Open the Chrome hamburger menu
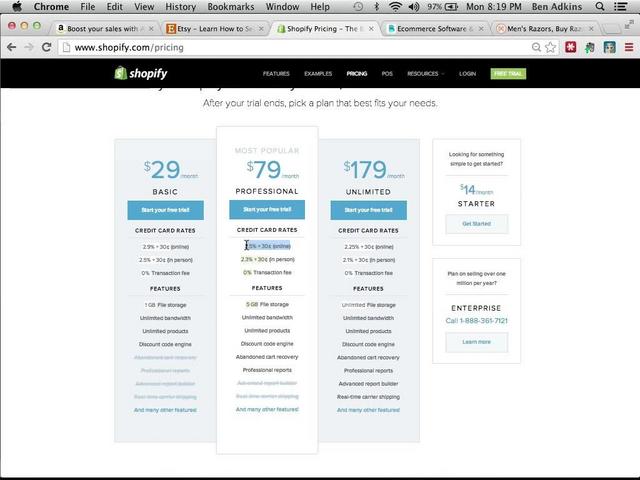 tap(629, 47)
